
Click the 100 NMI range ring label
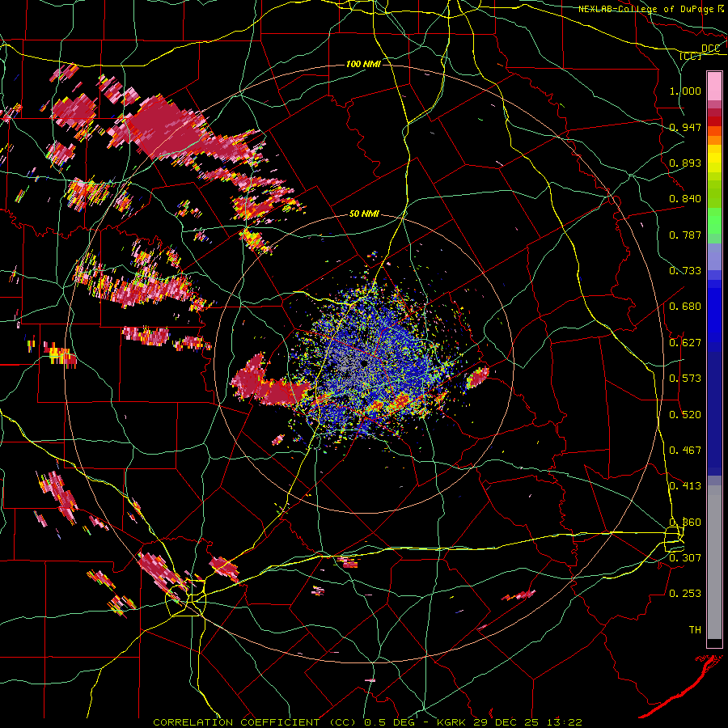click(363, 64)
